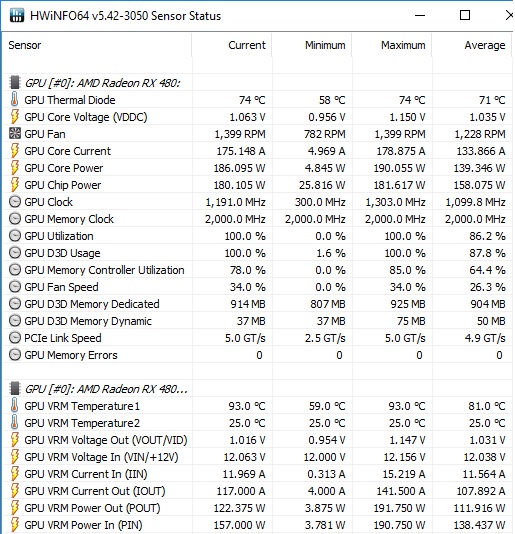
Task: Maximize the HWiNFO64 Sensor Status window
Action: [465, 15]
